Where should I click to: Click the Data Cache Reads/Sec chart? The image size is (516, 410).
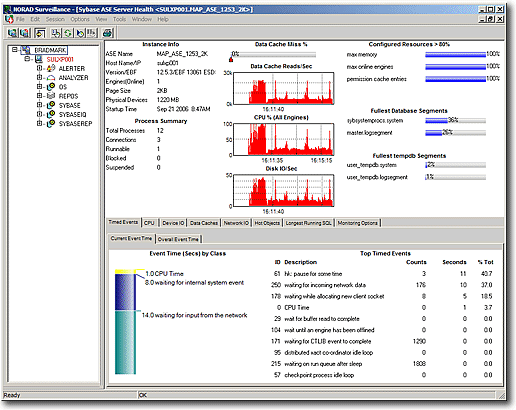click(x=283, y=88)
